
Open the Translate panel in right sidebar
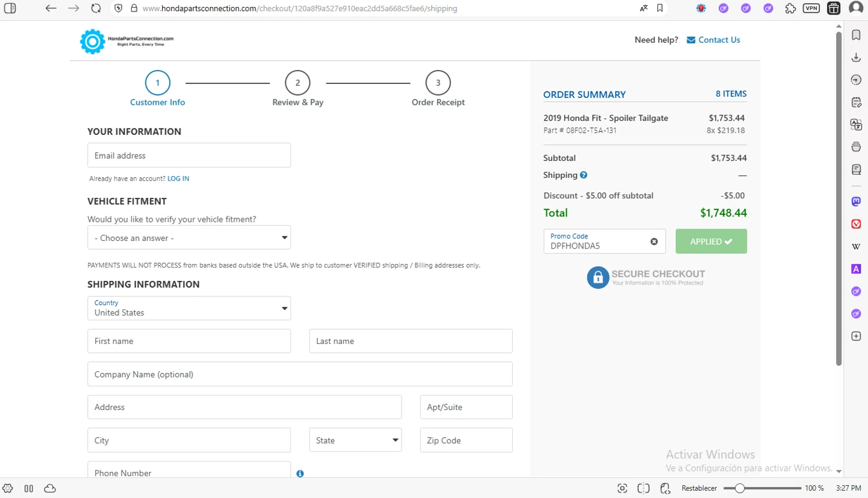click(x=856, y=124)
